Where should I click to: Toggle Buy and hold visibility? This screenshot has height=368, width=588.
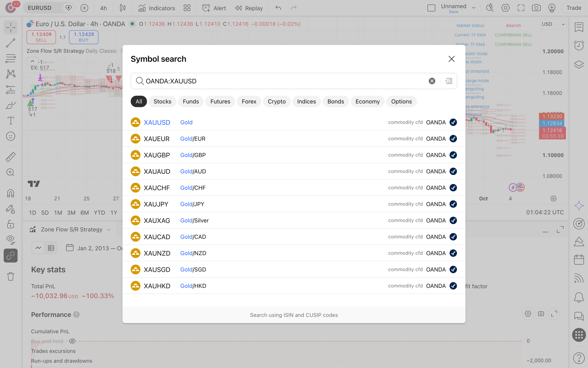72,341
